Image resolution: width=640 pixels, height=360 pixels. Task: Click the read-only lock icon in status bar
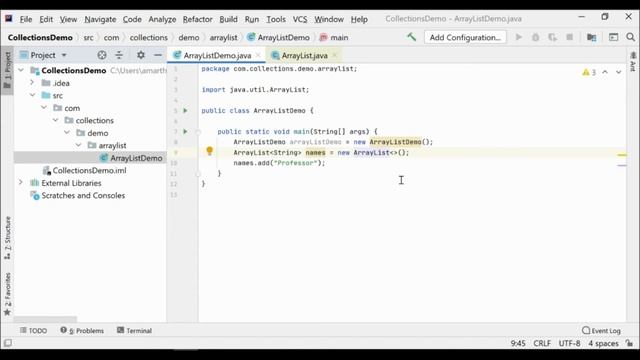tap(630, 343)
